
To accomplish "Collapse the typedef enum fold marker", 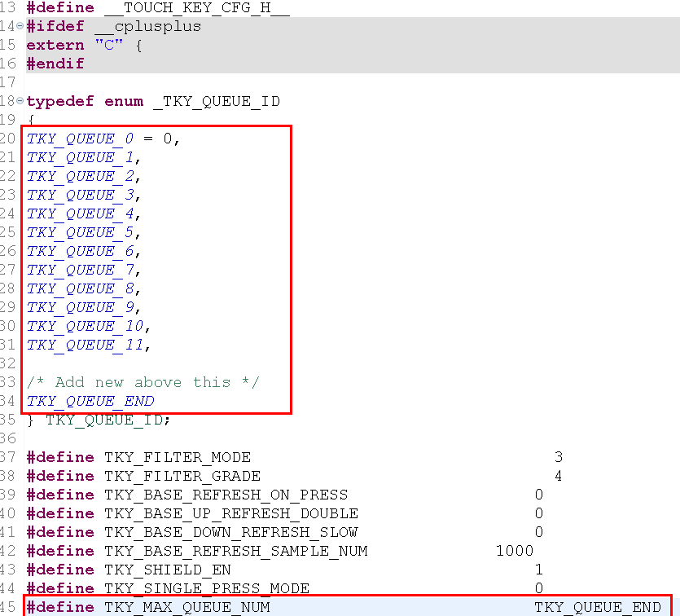I will pos(20,101).
